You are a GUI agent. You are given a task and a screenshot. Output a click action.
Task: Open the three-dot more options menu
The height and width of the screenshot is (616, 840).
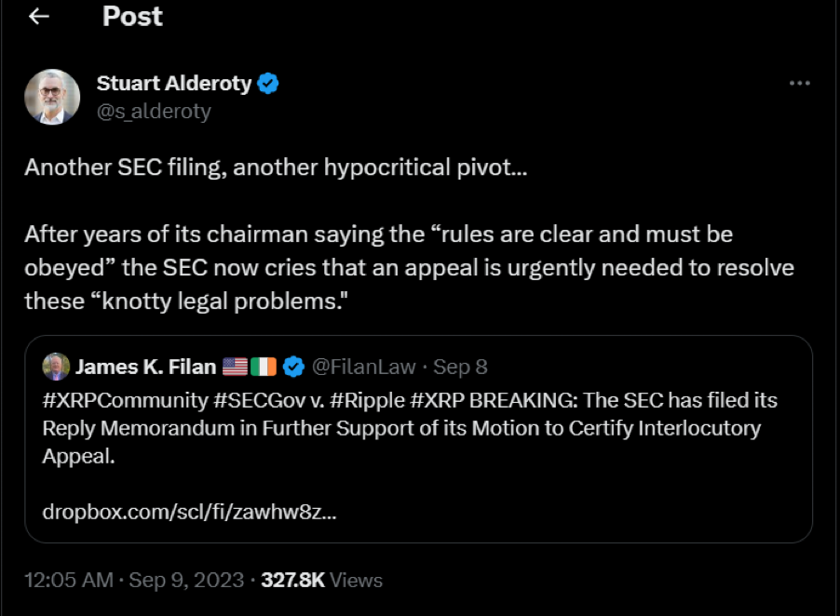[x=799, y=84]
